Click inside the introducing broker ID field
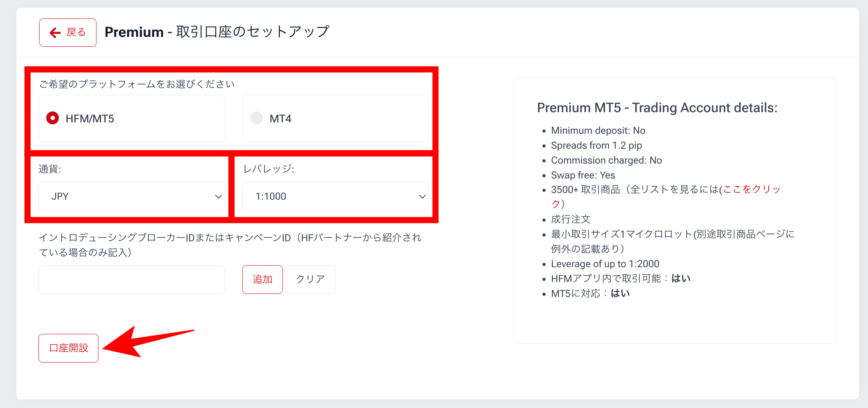The height and width of the screenshot is (408, 868). (x=131, y=279)
